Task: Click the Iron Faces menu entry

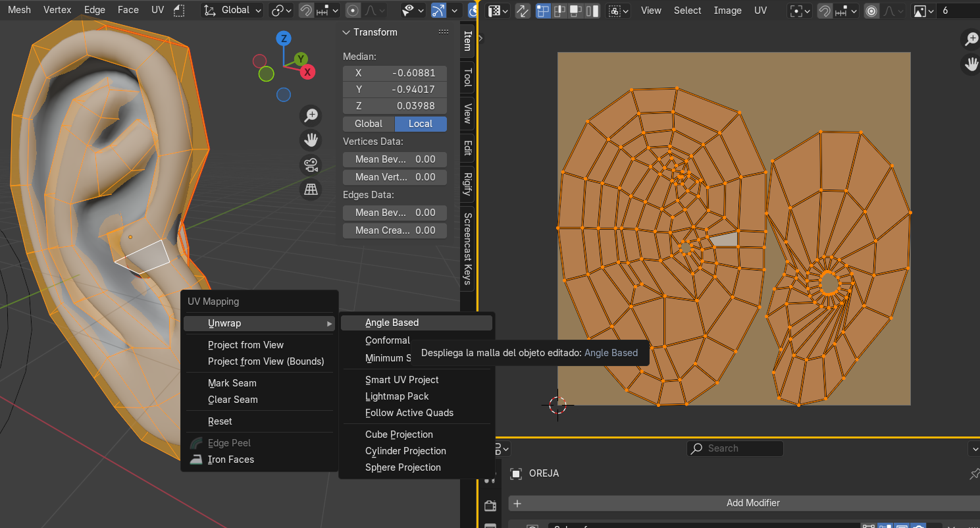Action: pyautogui.click(x=230, y=460)
